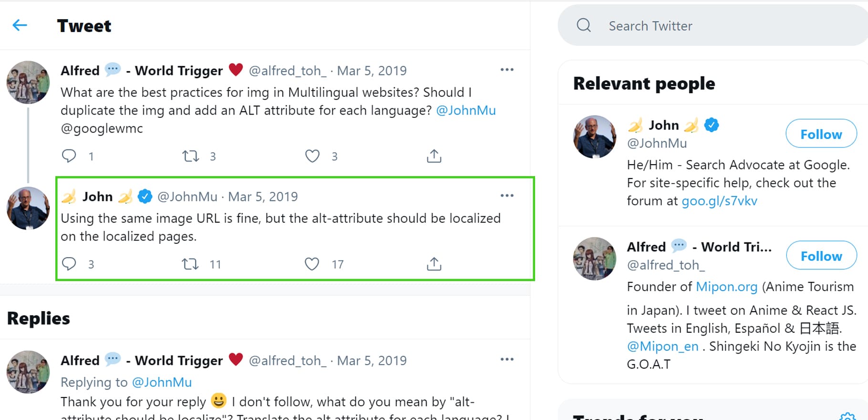Image resolution: width=868 pixels, height=420 pixels.
Task: Open more options menu on John's tweet
Action: [507, 196]
